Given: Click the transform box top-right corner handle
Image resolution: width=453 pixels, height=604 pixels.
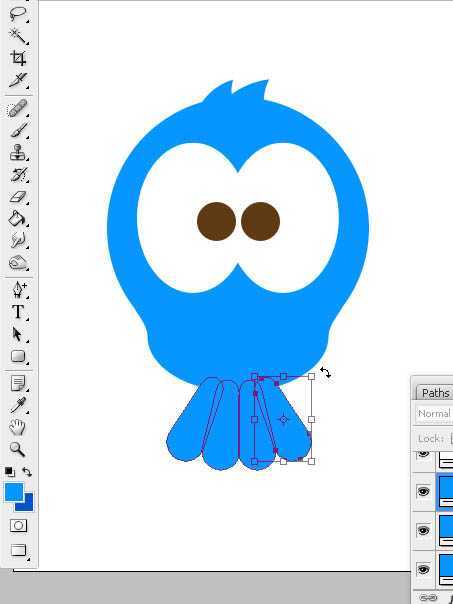Looking at the screenshot, I should click(x=312, y=376).
